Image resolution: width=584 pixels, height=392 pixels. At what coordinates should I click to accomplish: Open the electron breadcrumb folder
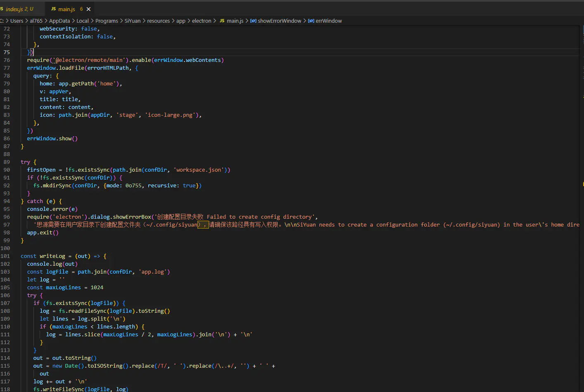coord(202,21)
